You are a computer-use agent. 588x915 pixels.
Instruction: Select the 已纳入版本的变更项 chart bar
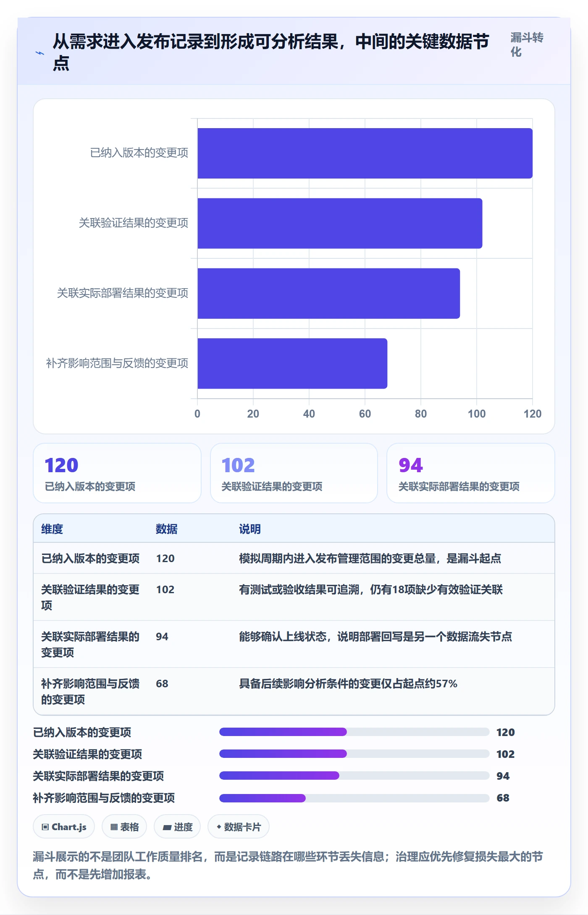[x=365, y=153]
